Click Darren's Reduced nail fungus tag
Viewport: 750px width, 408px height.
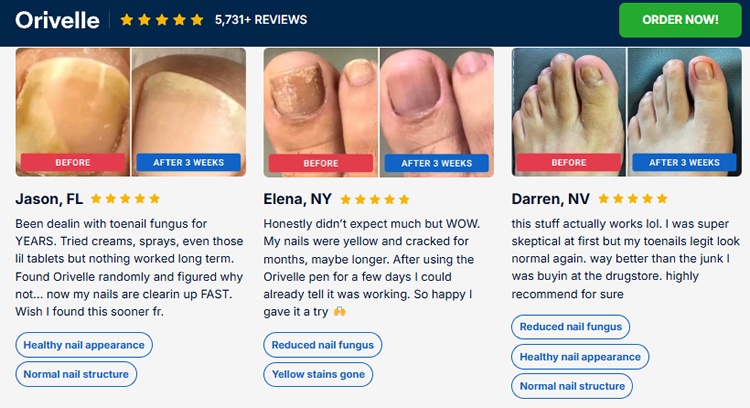(571, 327)
